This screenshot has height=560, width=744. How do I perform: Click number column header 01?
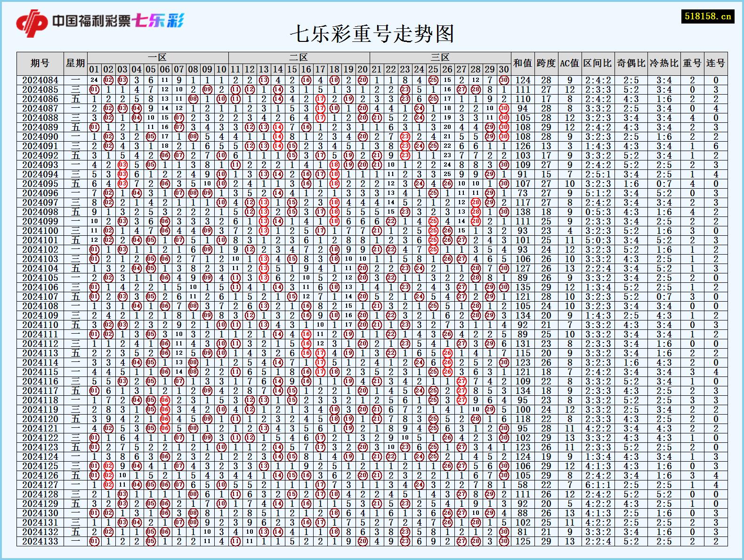pos(94,70)
